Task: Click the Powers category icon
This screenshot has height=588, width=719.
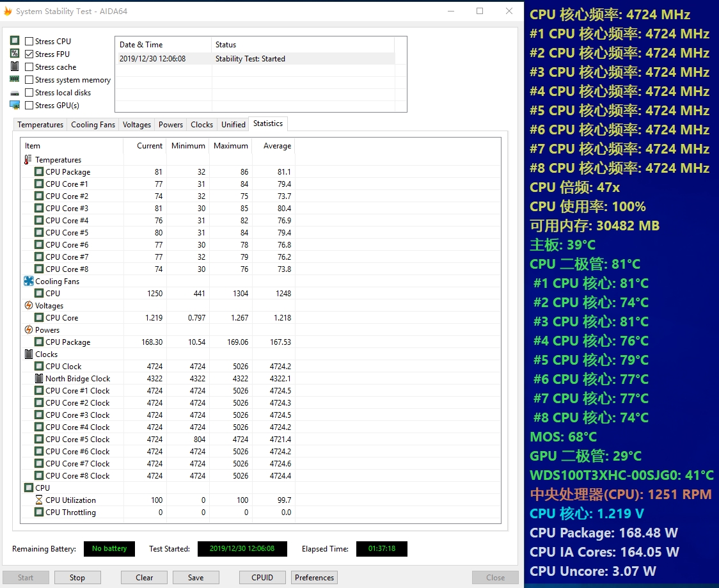Action: [x=28, y=330]
